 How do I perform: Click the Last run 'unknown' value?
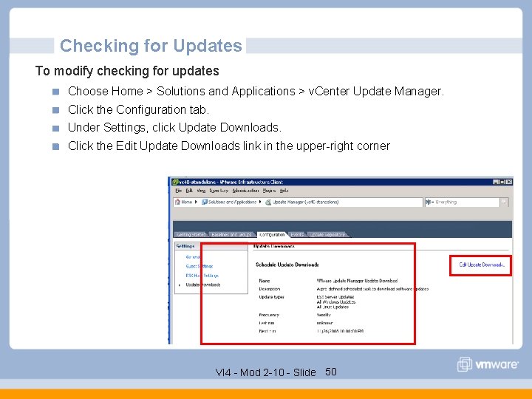click(324, 323)
